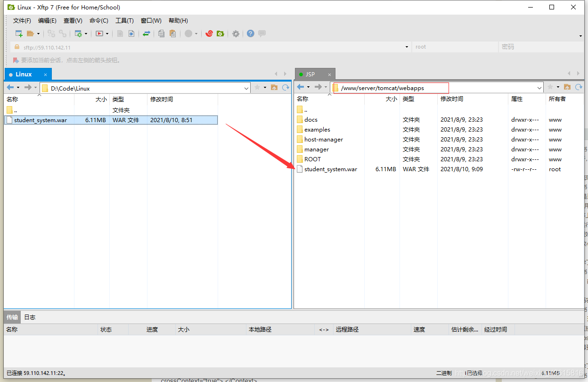The width and height of the screenshot is (588, 382).
Task: Click the reconnect chain icon in toolbar
Action: coord(51,33)
